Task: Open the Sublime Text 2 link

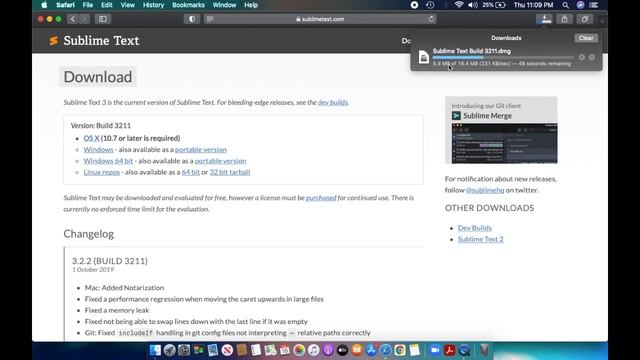Action: point(480,239)
